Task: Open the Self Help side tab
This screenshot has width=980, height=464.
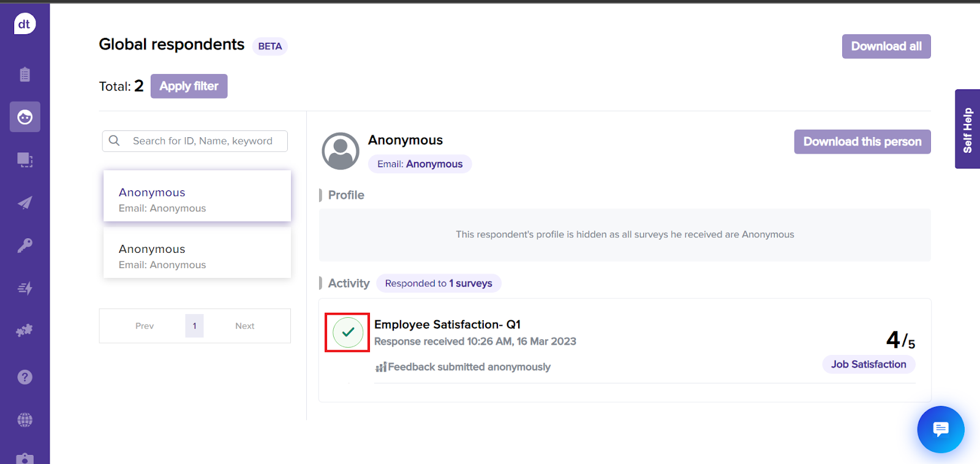Action: pyautogui.click(x=967, y=129)
